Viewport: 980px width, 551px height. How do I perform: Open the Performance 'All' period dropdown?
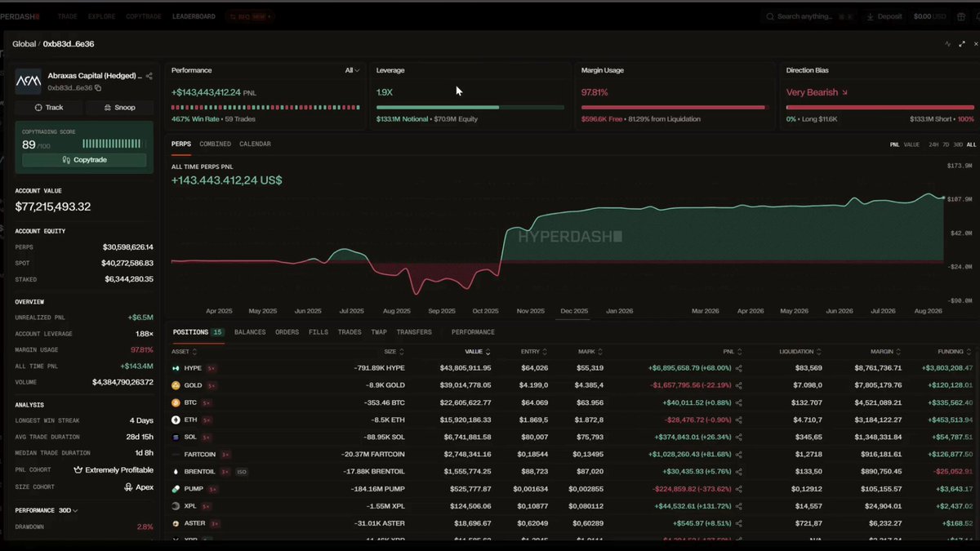(352, 70)
